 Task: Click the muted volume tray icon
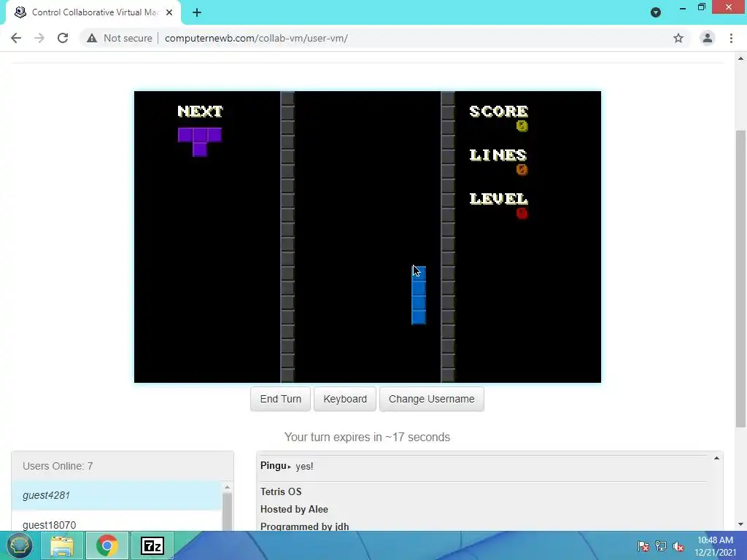[678, 546]
